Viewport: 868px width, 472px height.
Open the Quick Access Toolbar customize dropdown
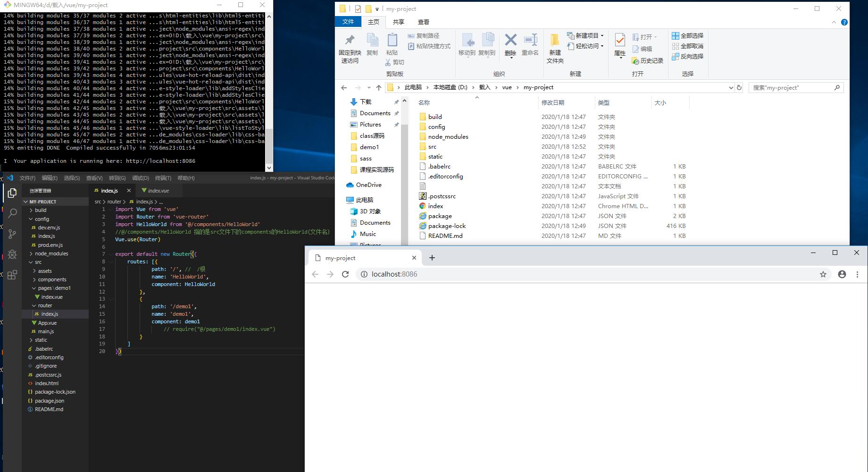coord(377,9)
